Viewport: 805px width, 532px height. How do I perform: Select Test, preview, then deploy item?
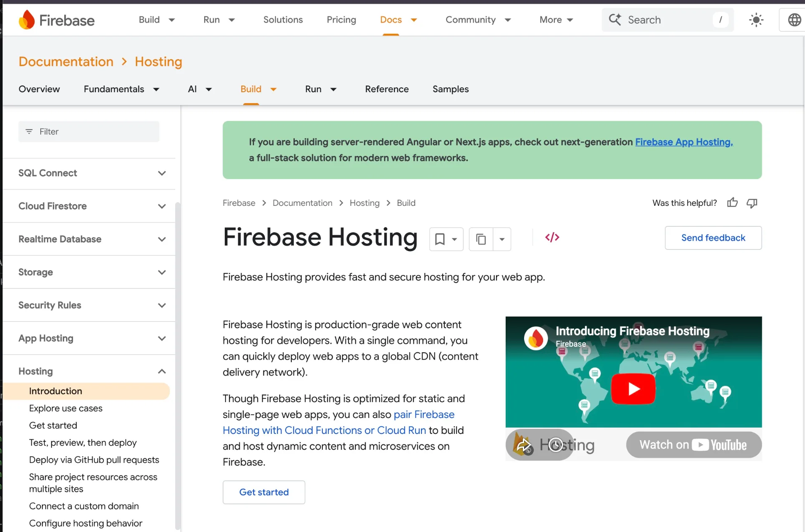coord(83,443)
